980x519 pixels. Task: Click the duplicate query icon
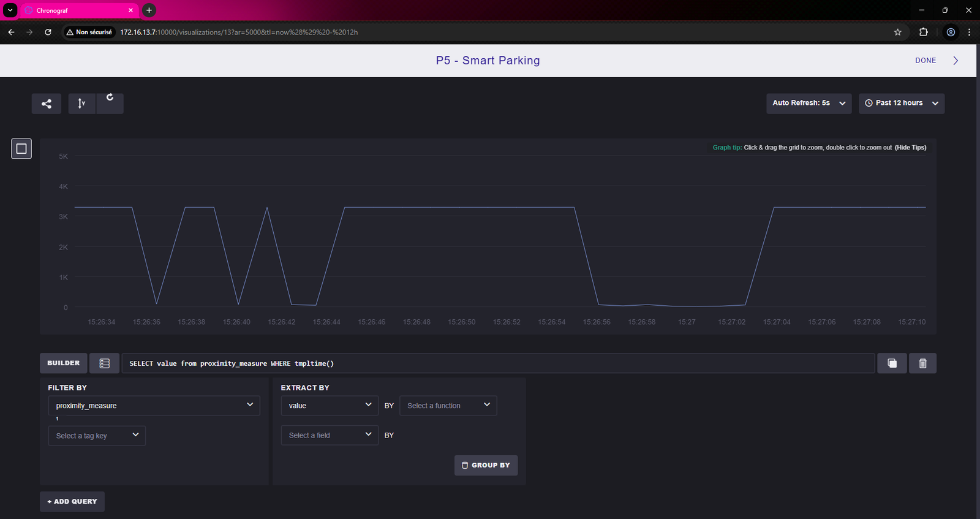892,363
